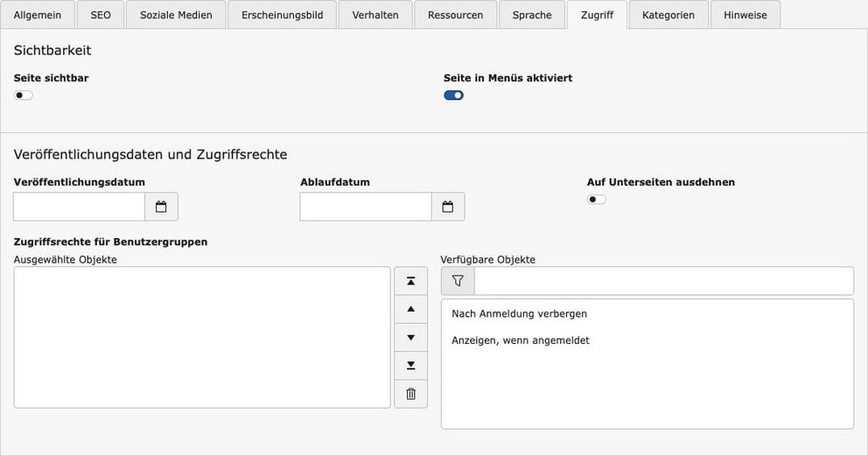Screen dimensions: 868x456
Task: Move selected item down one position
Action: point(411,338)
